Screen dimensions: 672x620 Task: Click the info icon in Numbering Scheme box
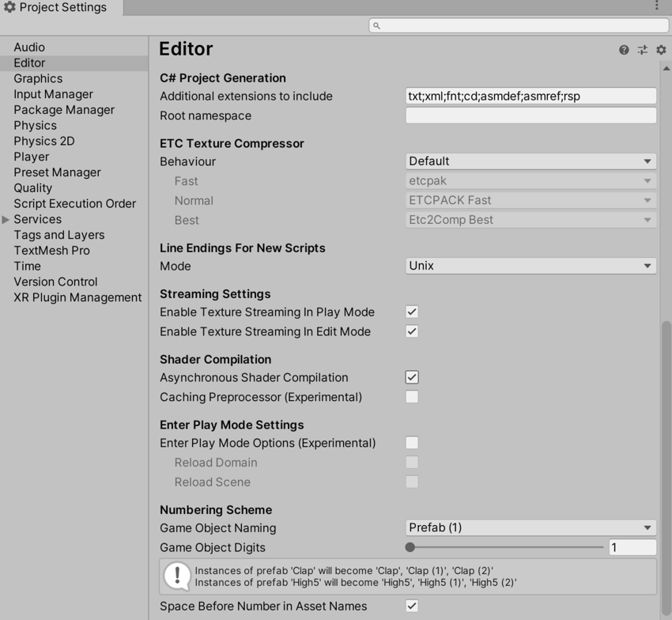click(x=176, y=575)
